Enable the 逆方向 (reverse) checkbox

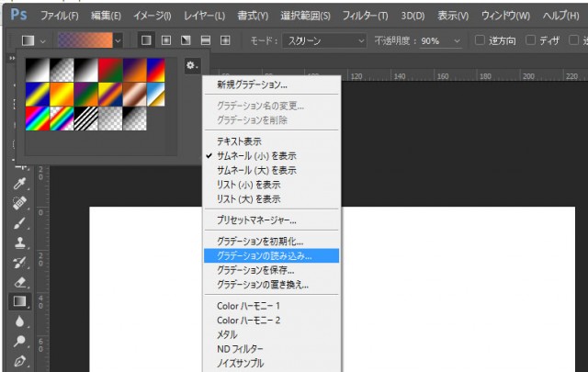pyautogui.click(x=480, y=41)
